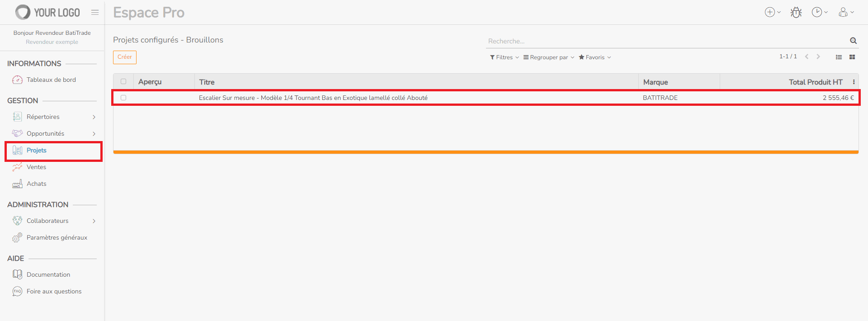
Task: Click the Recherche search field
Action: pyautogui.click(x=667, y=41)
